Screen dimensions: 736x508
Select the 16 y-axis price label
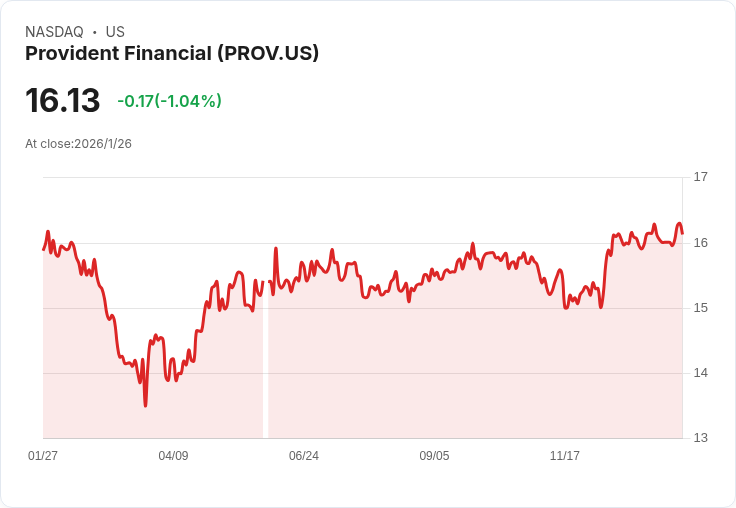pyautogui.click(x=700, y=243)
